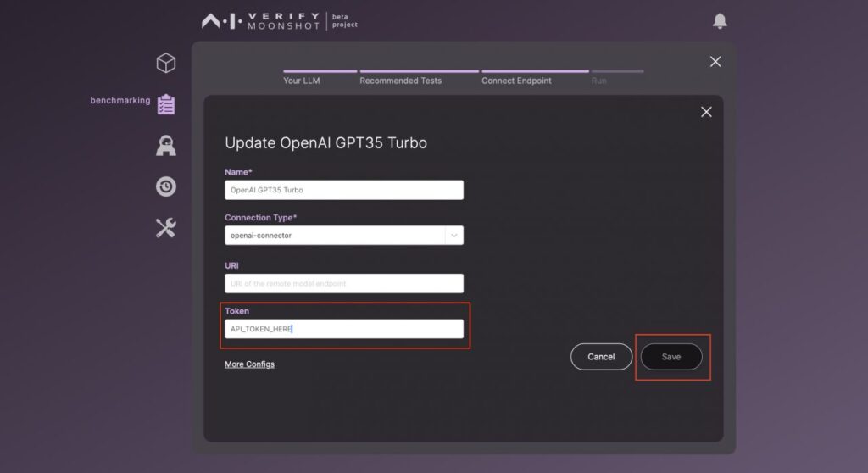Jump to the Run step
This screenshot has width=868, height=473.
[599, 81]
